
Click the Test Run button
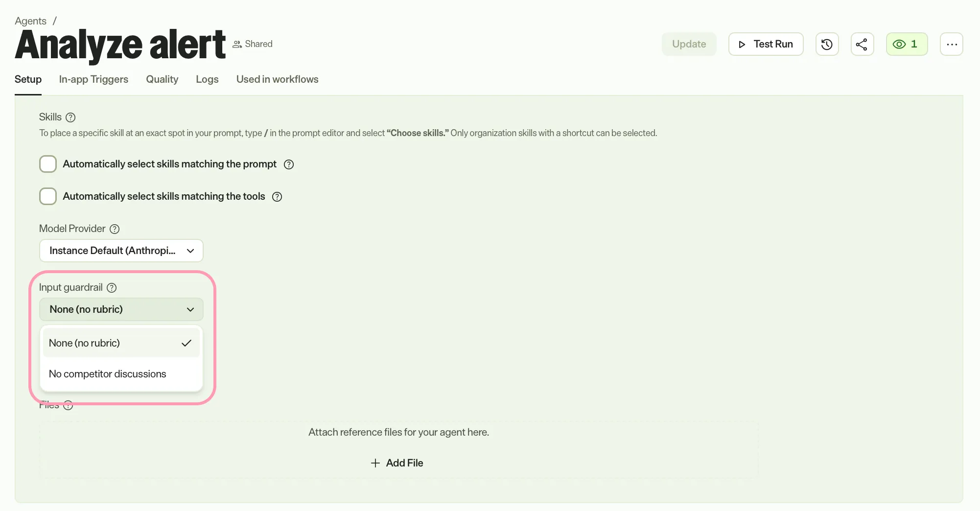click(766, 44)
